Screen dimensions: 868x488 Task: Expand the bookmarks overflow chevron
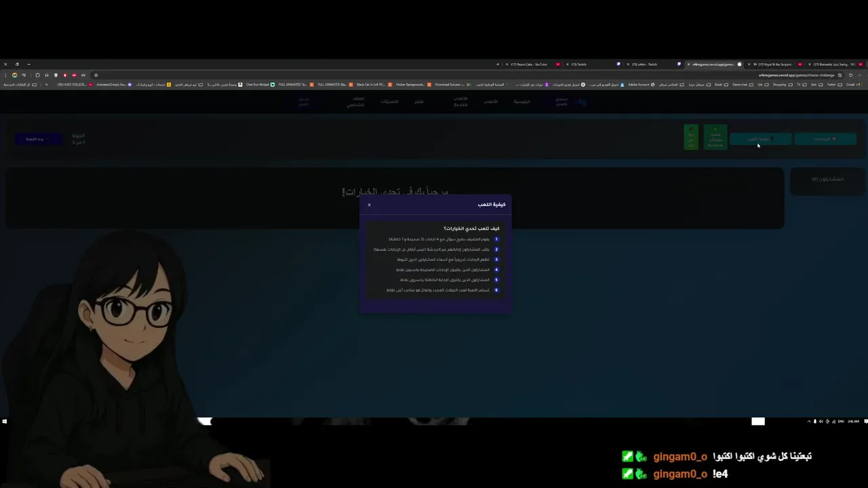(x=46, y=85)
